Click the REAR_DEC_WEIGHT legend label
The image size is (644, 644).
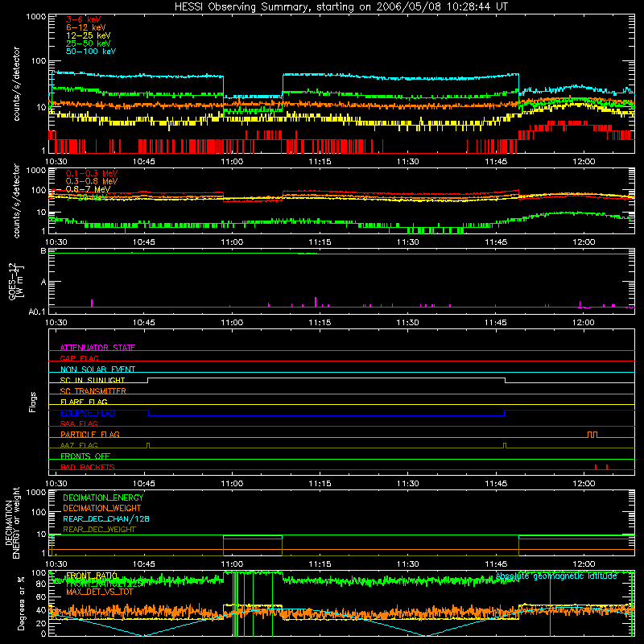[99, 530]
